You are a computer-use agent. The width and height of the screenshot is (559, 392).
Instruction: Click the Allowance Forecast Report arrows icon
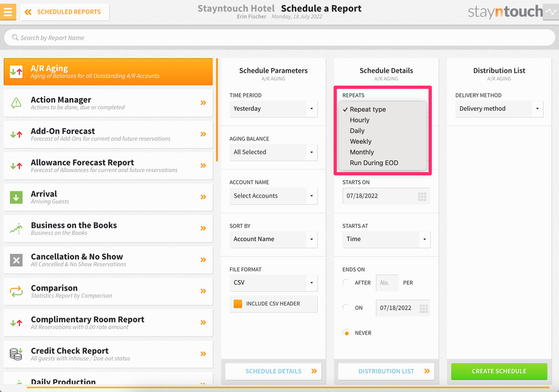[x=16, y=166]
